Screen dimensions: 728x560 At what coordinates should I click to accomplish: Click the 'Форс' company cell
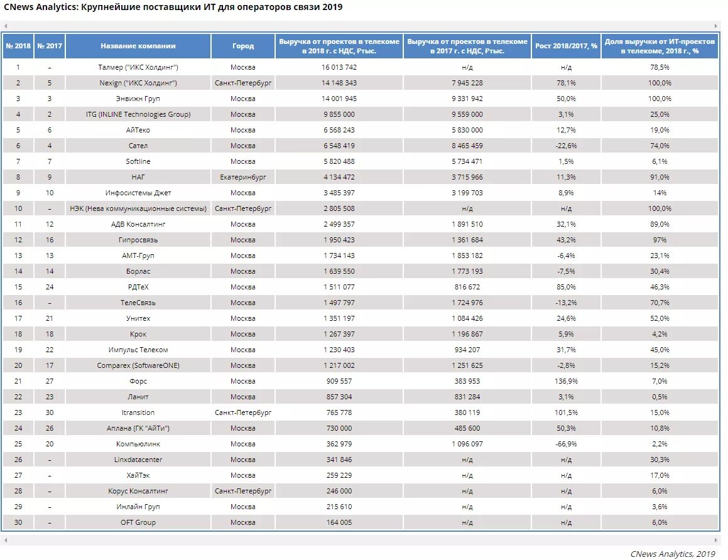point(138,381)
